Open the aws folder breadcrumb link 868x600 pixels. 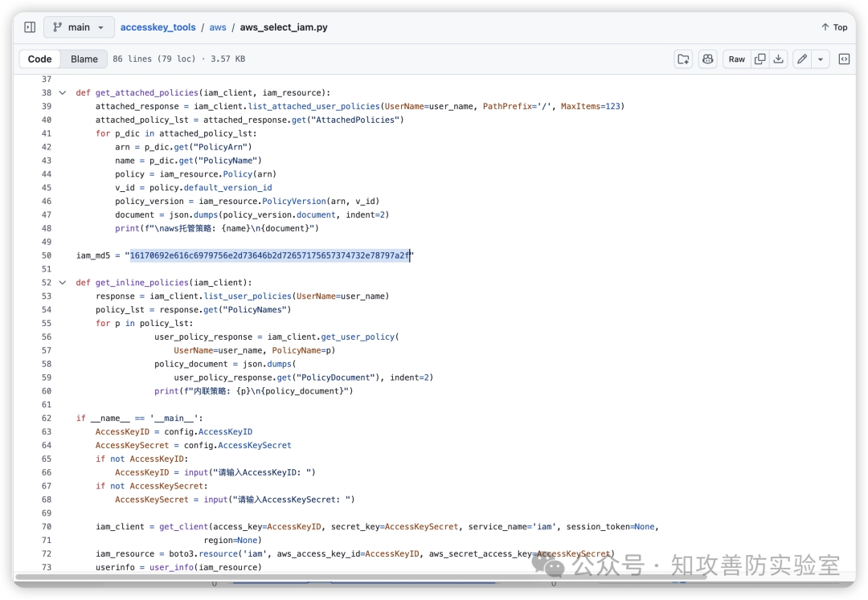[x=218, y=27]
